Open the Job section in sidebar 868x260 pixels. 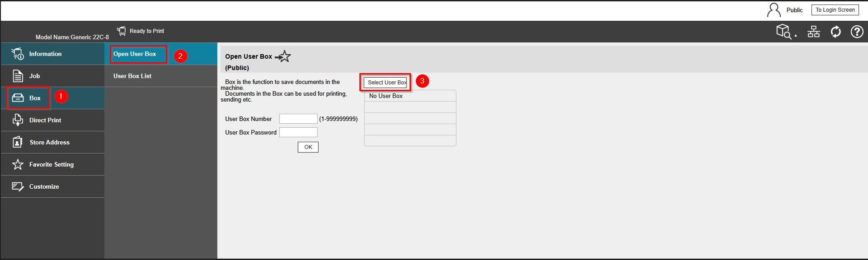click(34, 76)
